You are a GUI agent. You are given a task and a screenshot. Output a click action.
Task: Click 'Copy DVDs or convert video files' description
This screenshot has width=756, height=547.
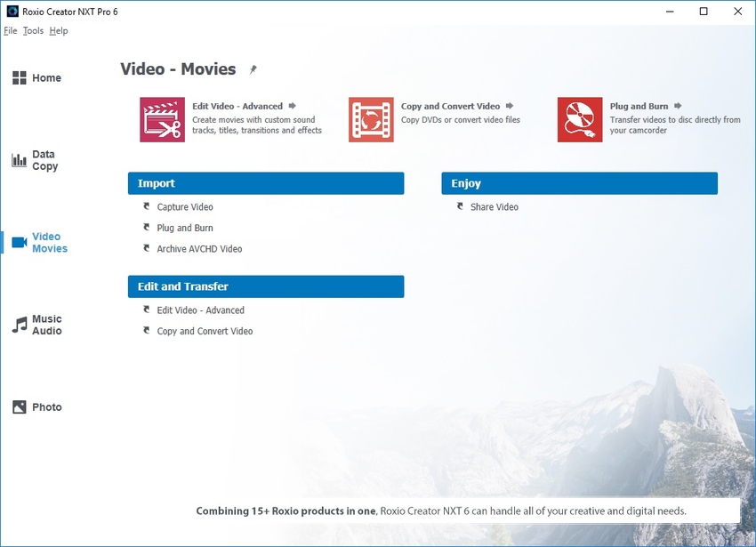tap(461, 119)
